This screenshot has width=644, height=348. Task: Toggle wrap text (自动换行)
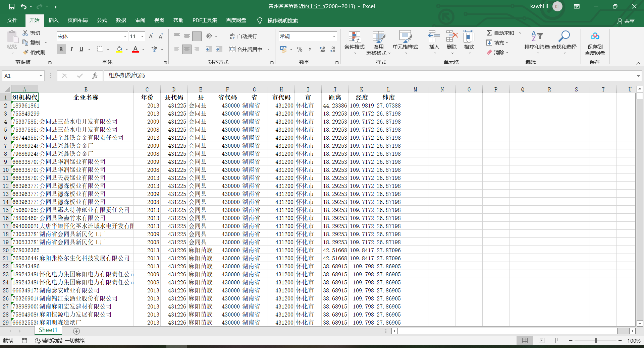243,36
